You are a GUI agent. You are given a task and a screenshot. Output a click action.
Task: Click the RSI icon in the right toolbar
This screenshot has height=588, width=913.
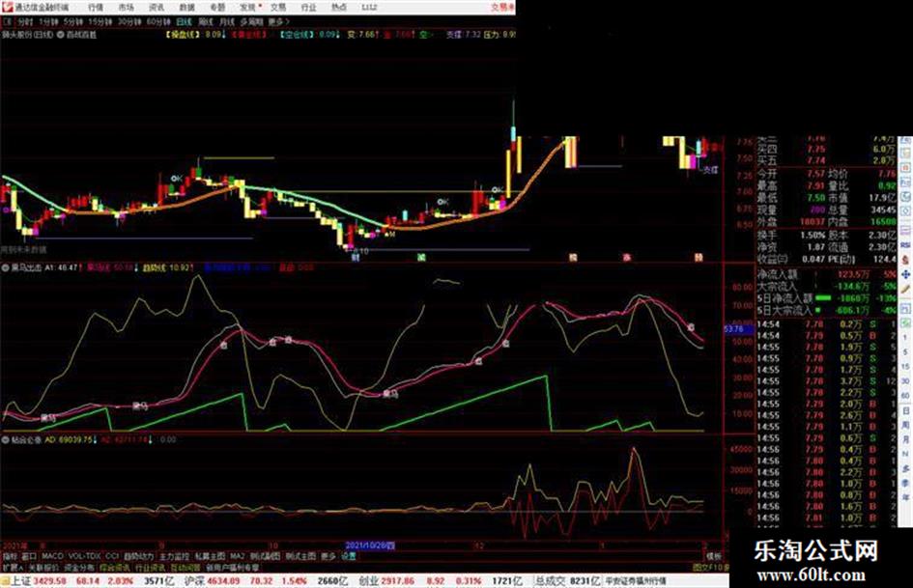tap(905, 245)
